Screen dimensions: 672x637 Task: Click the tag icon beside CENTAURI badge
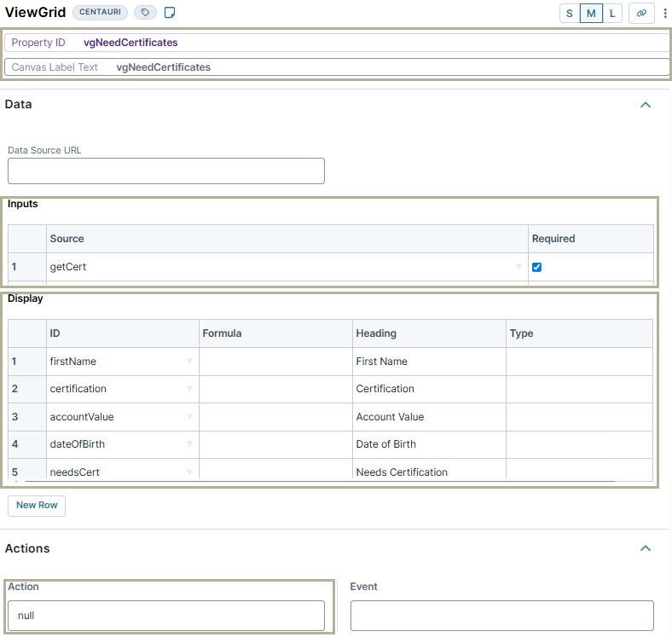click(x=145, y=13)
